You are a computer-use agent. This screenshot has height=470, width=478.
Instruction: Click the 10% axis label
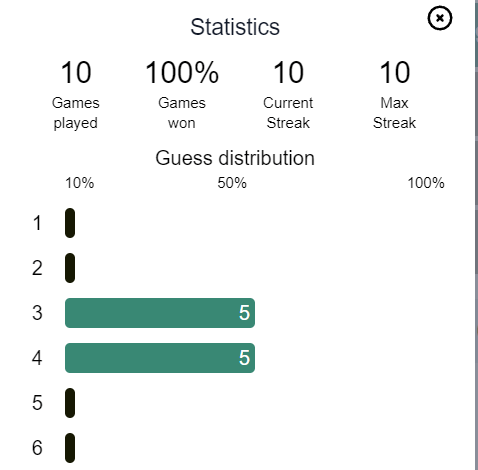79,183
